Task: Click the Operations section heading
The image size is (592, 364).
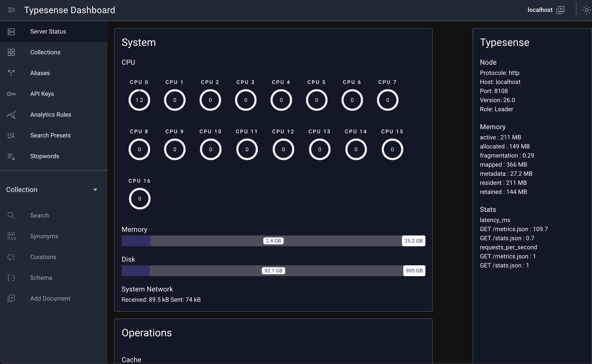Action: click(146, 333)
